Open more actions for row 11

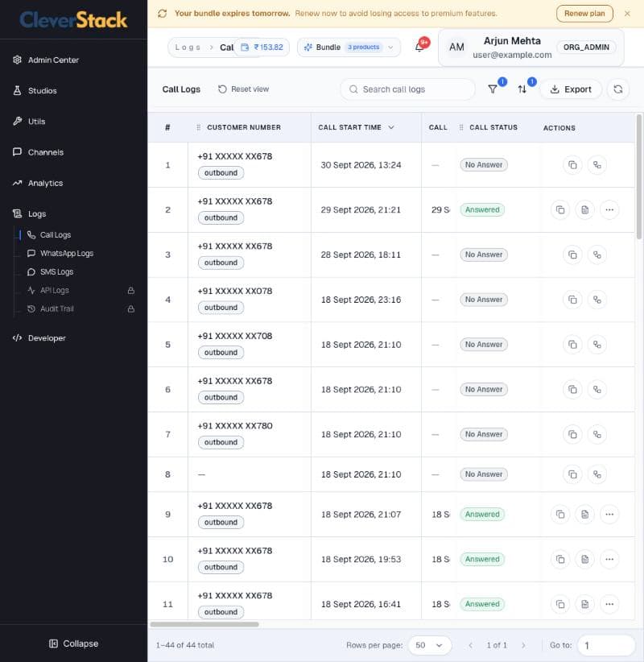coord(609,604)
